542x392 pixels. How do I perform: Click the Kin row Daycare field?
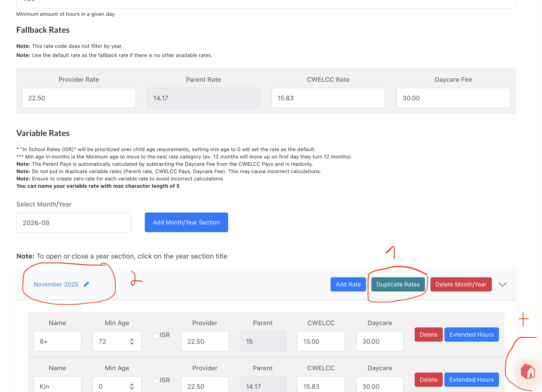pyautogui.click(x=380, y=385)
